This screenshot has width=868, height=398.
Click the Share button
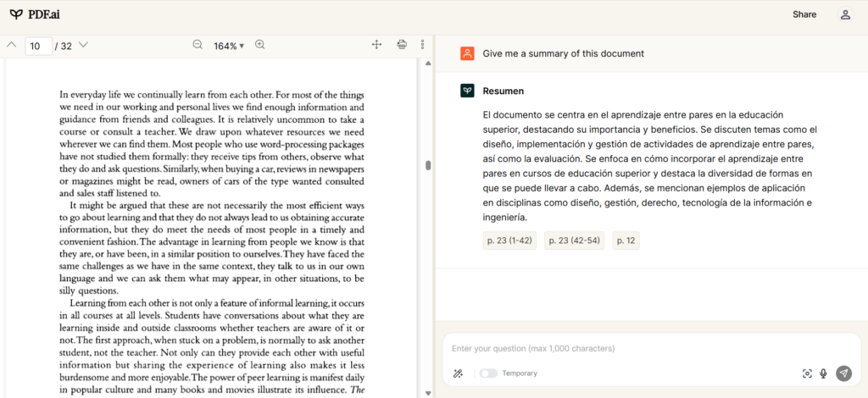click(804, 14)
